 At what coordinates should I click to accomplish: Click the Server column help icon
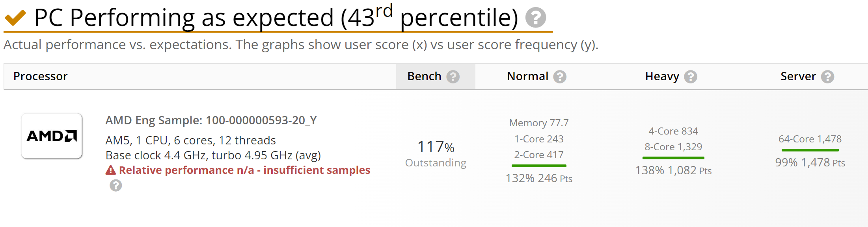click(x=828, y=77)
